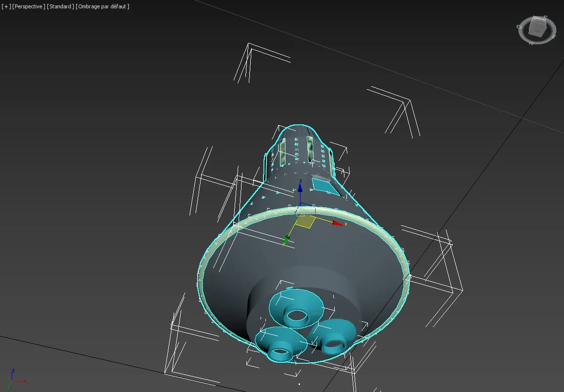The height and width of the screenshot is (392, 564).
Task: Click the left window slot on capsule neck
Action: click(282, 151)
